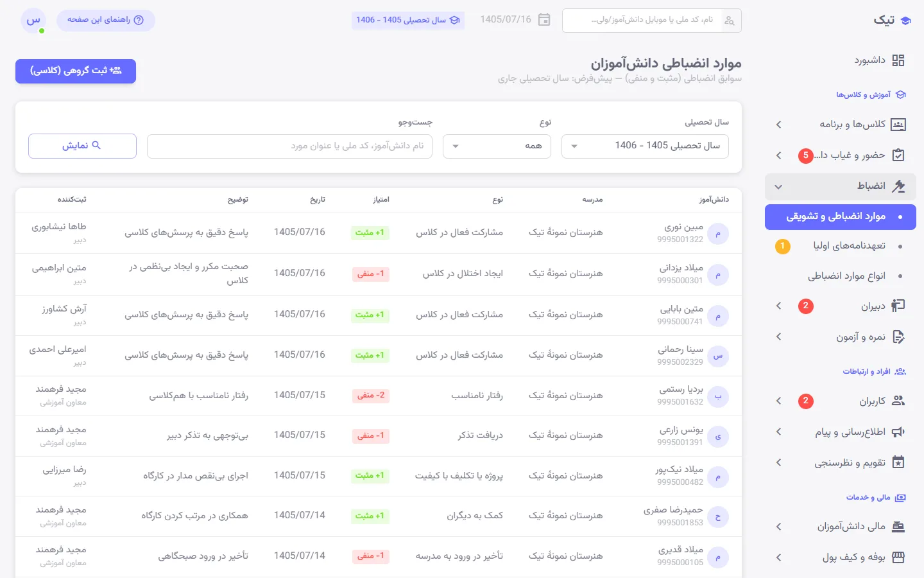Click the teachers icon in sidebar
Screen dimensions: 924x578
(x=898, y=306)
